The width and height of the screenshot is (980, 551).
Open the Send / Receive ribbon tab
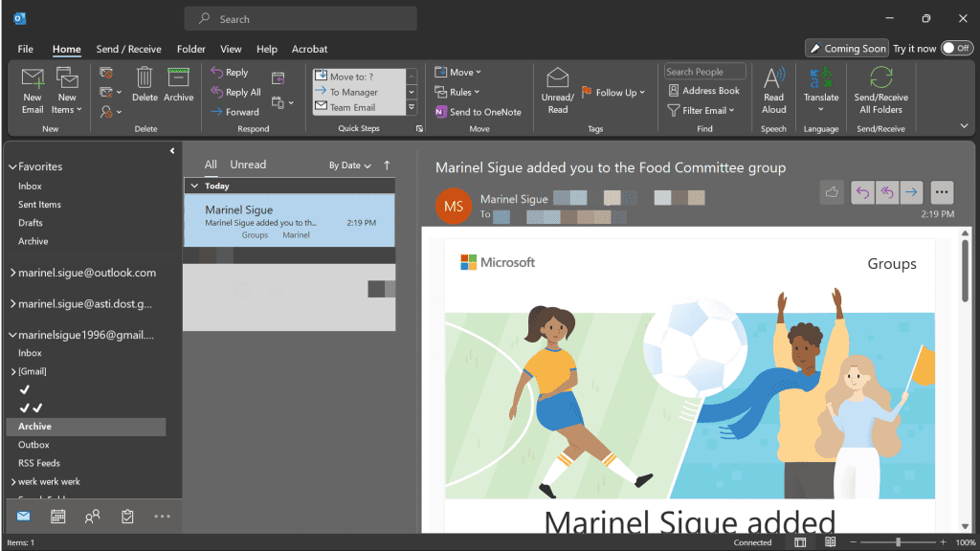[128, 49]
